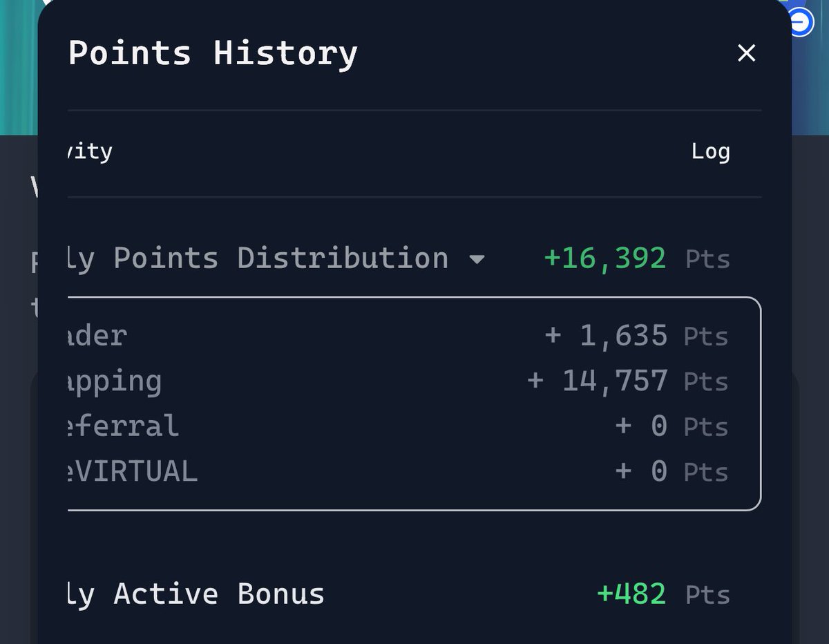829x644 pixels.
Task: Select the Trader breakdown row label
Action: click(x=98, y=337)
